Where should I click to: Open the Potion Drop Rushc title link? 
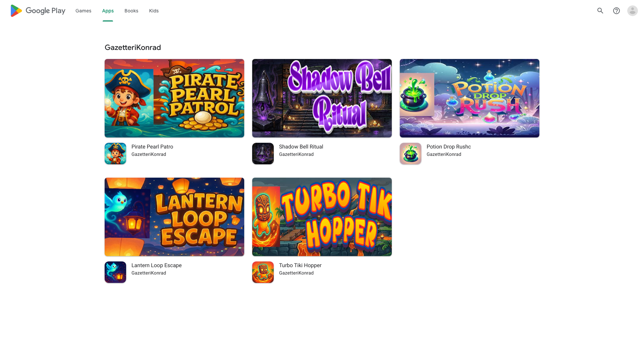pos(449,147)
